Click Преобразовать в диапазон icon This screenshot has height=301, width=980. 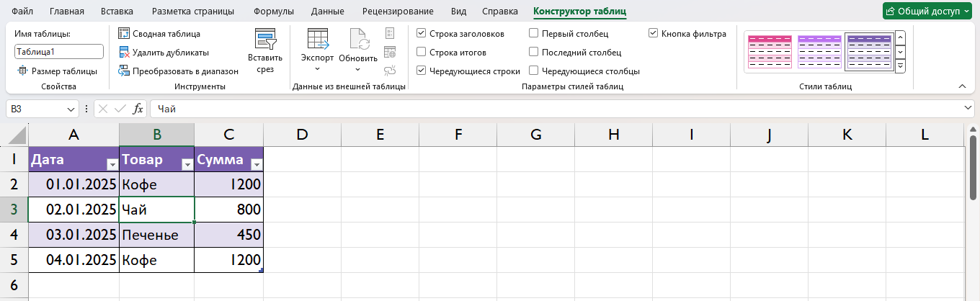pos(123,71)
